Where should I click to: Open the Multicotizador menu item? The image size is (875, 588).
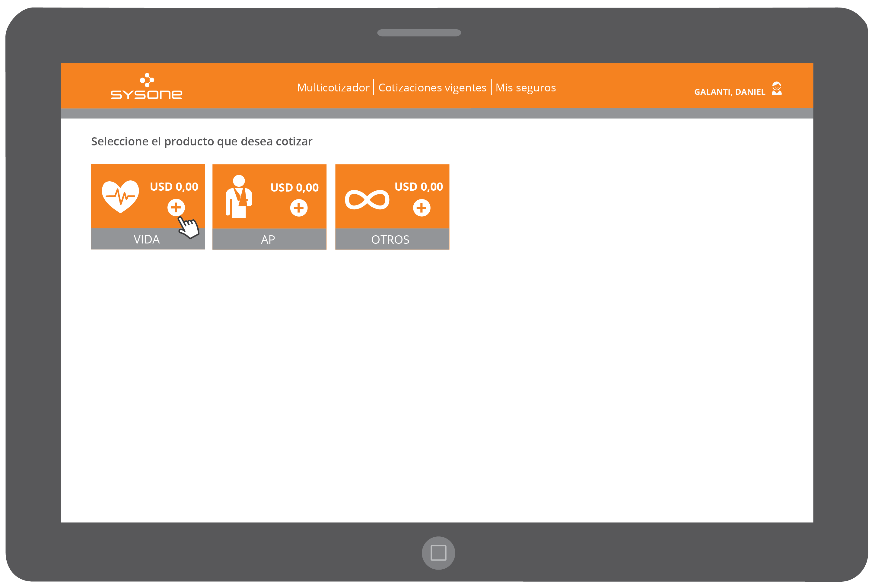click(333, 88)
